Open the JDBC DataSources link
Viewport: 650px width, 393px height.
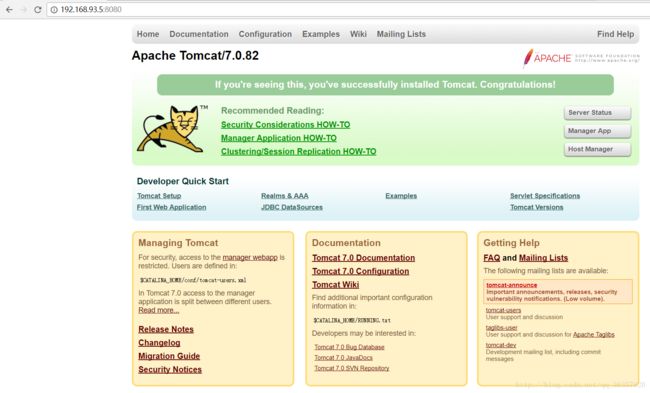tap(292, 207)
